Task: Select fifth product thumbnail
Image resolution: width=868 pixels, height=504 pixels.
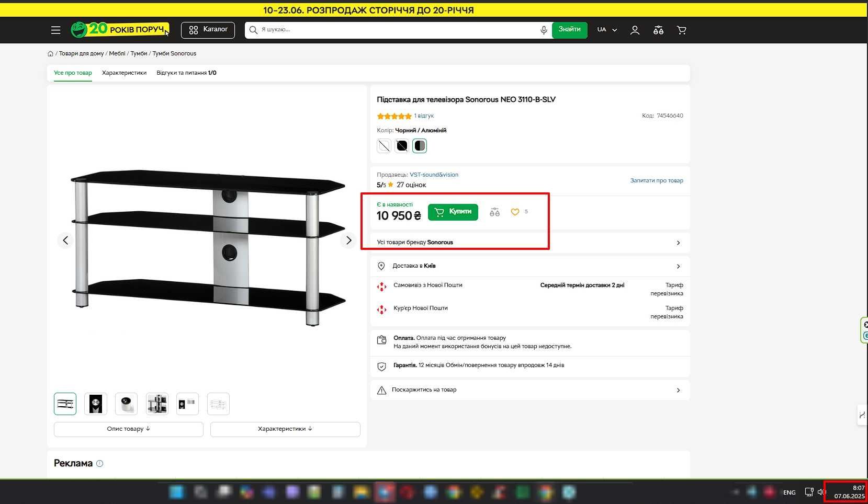Action: click(187, 404)
